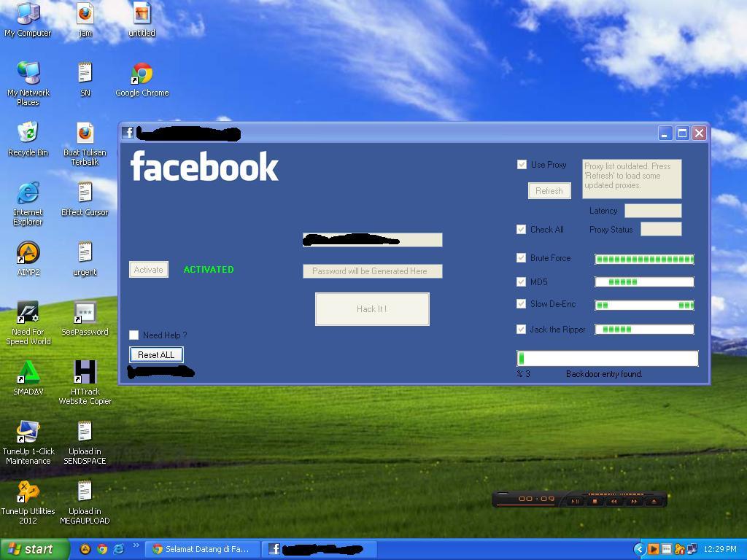Click play/pause on the mini player
The width and height of the screenshot is (747, 560).
(575, 501)
